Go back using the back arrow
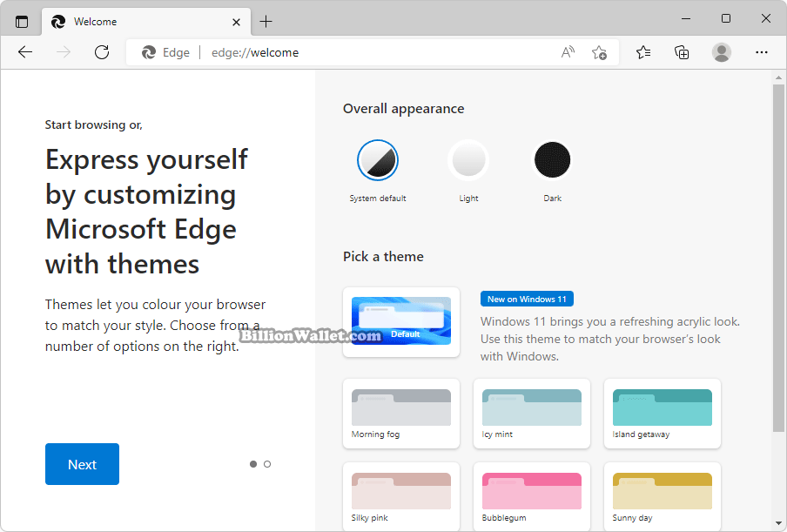This screenshot has width=787, height=532. pos(25,52)
